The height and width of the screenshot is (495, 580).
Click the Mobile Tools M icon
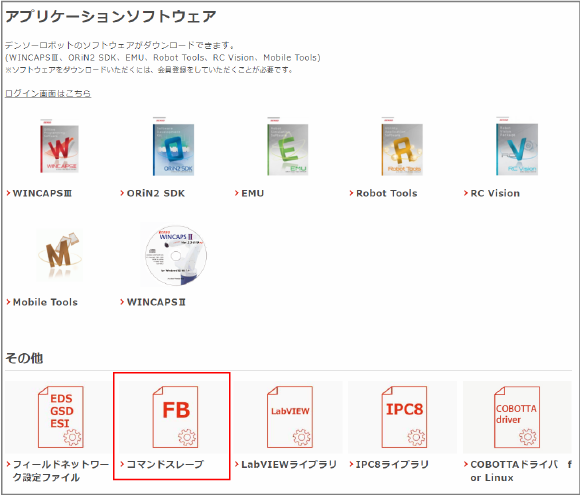(x=59, y=254)
